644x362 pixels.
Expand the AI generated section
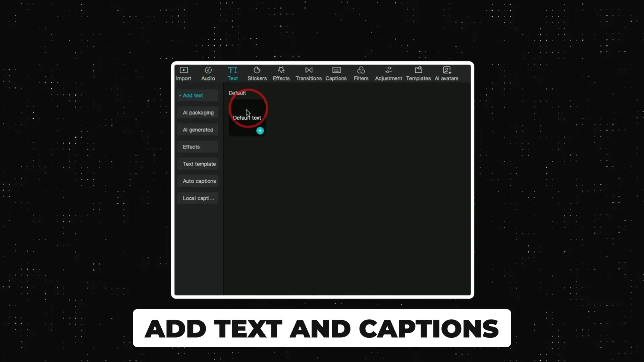198,129
